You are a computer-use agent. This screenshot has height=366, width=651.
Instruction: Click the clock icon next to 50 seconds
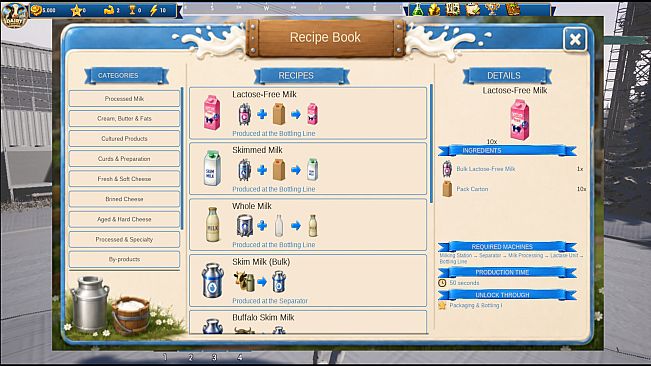[442, 283]
